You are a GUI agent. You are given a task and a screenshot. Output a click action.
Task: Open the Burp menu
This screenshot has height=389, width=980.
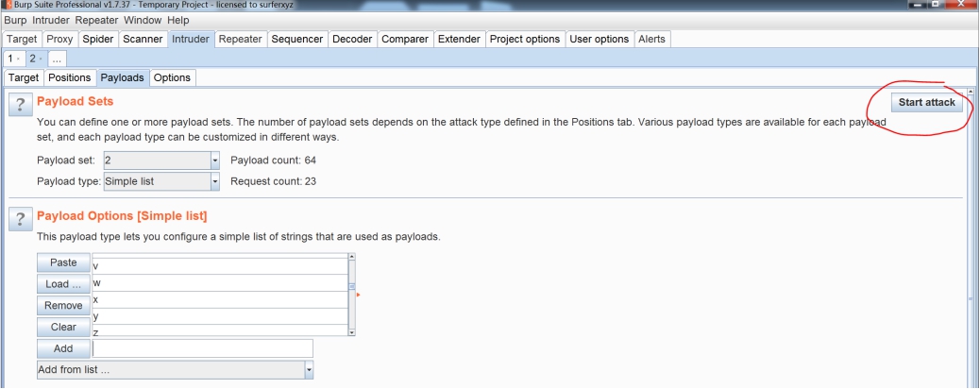coord(16,20)
